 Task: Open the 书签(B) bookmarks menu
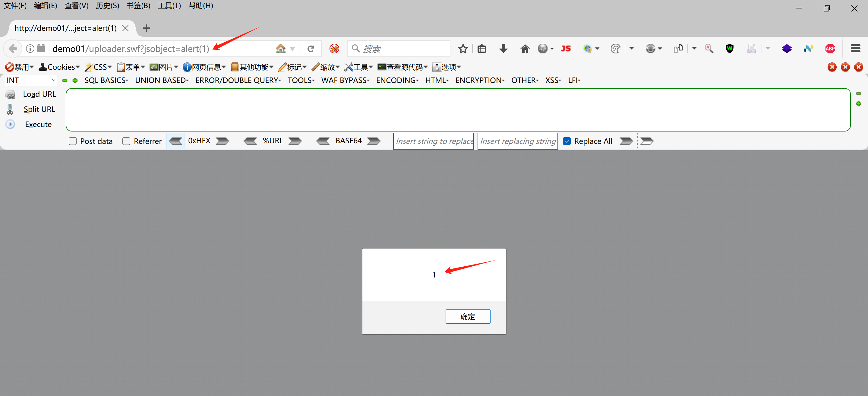(138, 6)
